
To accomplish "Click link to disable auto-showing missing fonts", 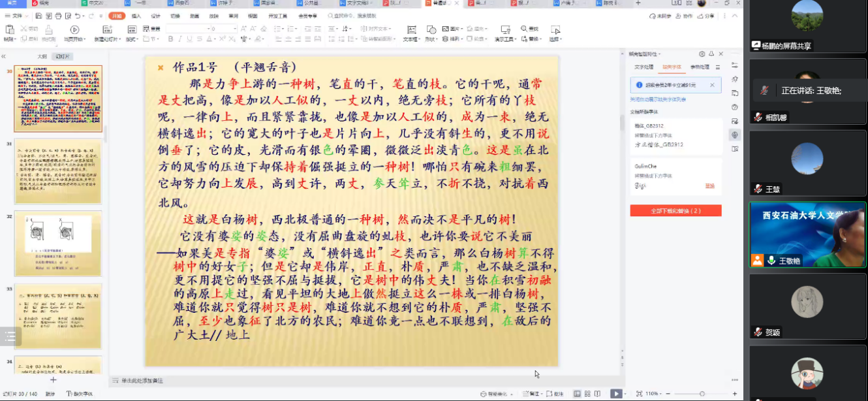I will (657, 100).
